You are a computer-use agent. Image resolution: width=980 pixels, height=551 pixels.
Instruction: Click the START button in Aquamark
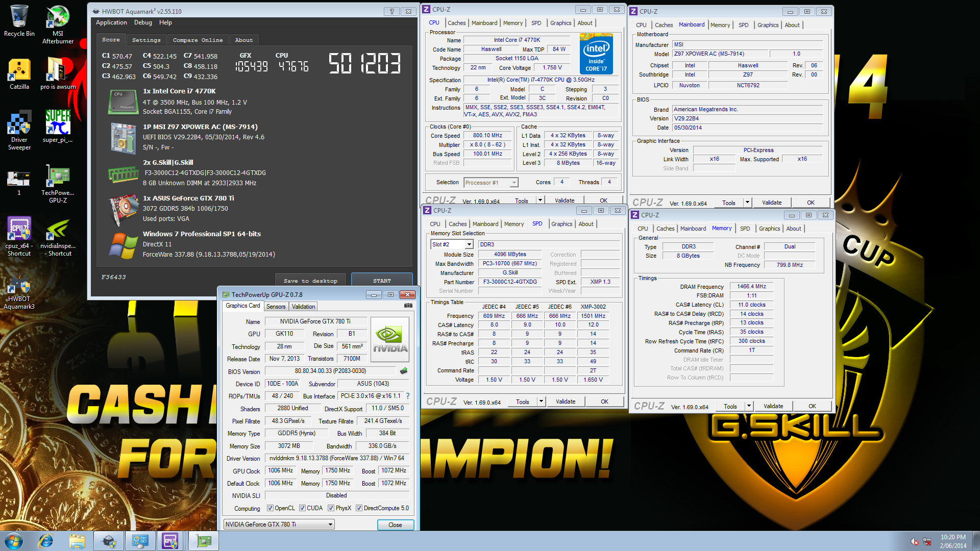pos(382,281)
